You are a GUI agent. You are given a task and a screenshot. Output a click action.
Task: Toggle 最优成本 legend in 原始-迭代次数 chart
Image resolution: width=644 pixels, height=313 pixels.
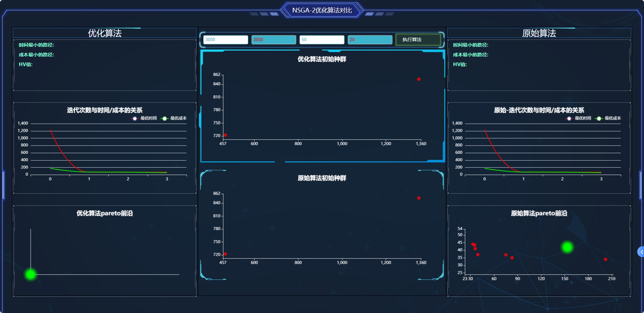[608, 118]
